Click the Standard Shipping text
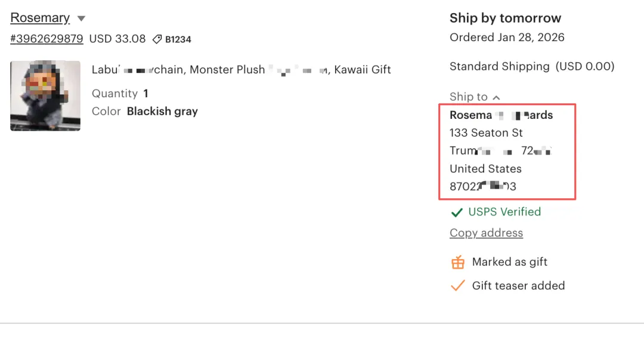This screenshot has width=644, height=348. pyautogui.click(x=499, y=66)
